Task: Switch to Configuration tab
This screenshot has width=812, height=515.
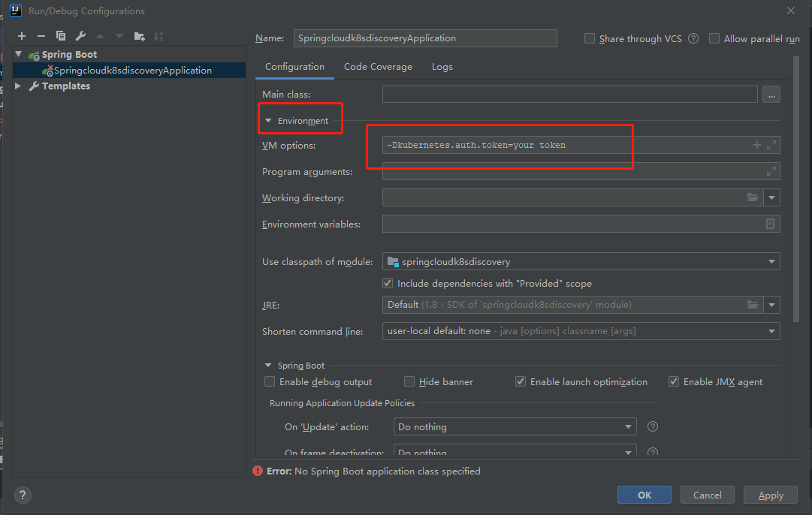Action: tap(294, 67)
